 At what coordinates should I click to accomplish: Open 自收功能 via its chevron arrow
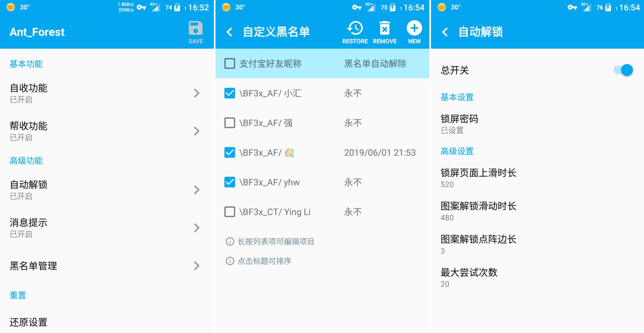coord(196,93)
